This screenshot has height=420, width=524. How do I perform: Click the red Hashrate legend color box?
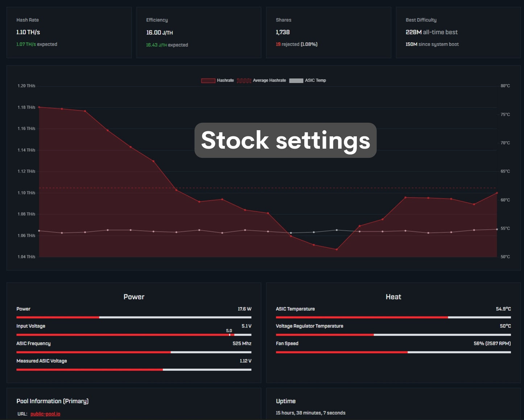tap(208, 81)
